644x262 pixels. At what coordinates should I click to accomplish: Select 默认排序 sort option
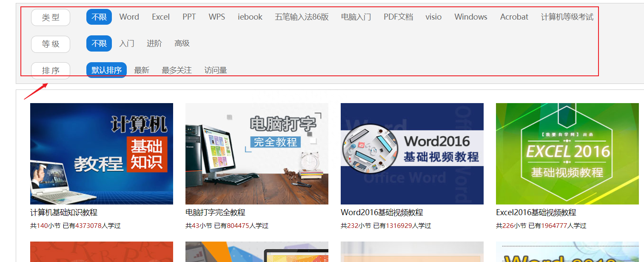pos(106,70)
